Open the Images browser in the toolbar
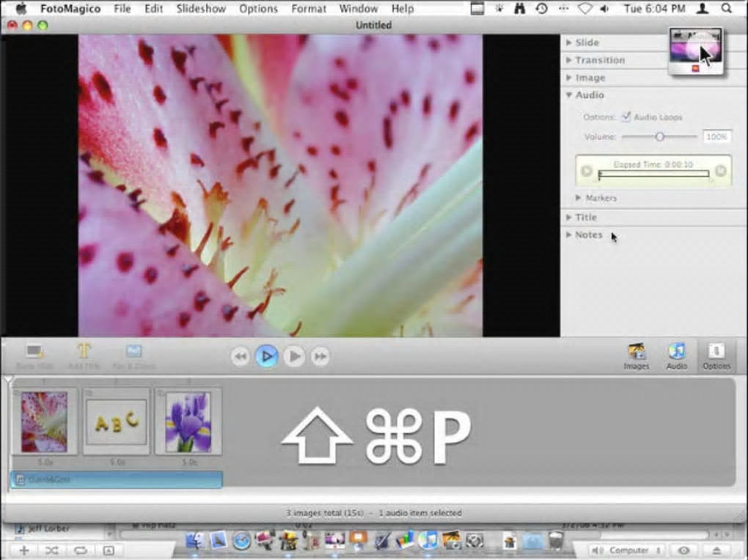Viewport: 748px width, 560px height. pos(637,355)
